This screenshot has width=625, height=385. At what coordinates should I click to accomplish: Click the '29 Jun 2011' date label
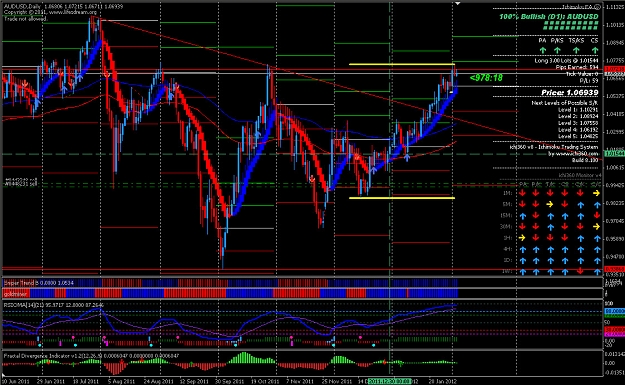pos(51,381)
